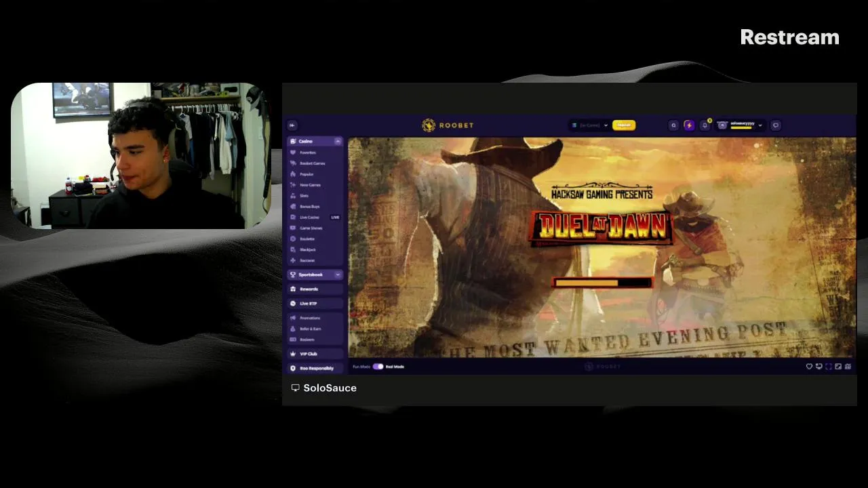
Task: Open Slots in the sidebar
Action: pyautogui.click(x=315, y=196)
